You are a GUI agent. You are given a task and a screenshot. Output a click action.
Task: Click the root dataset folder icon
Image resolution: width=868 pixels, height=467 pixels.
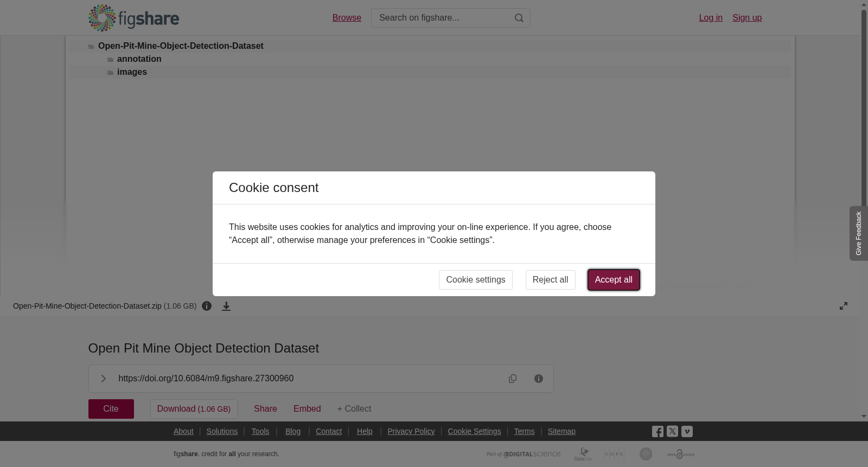(92, 47)
